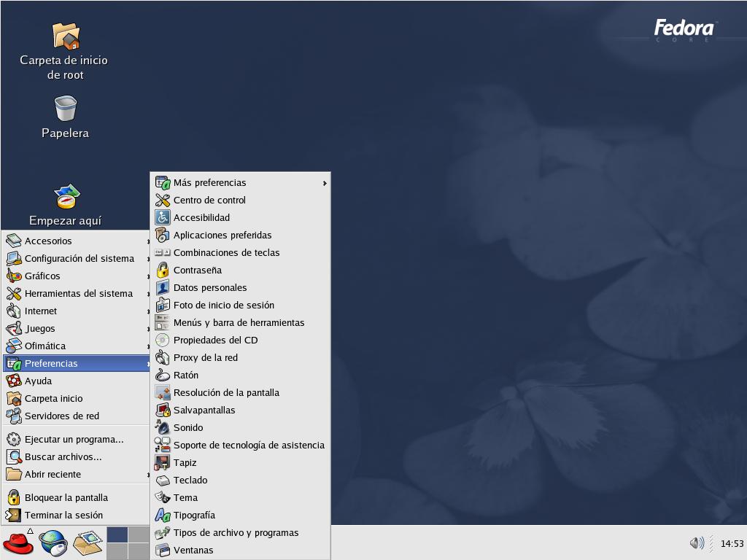747x560 pixels.
Task: Open Centro de control menu item
Action: pyautogui.click(x=241, y=201)
